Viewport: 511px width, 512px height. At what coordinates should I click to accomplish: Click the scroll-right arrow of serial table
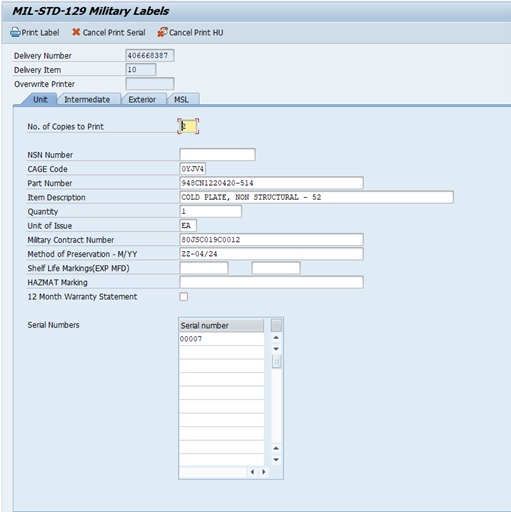pos(264,472)
